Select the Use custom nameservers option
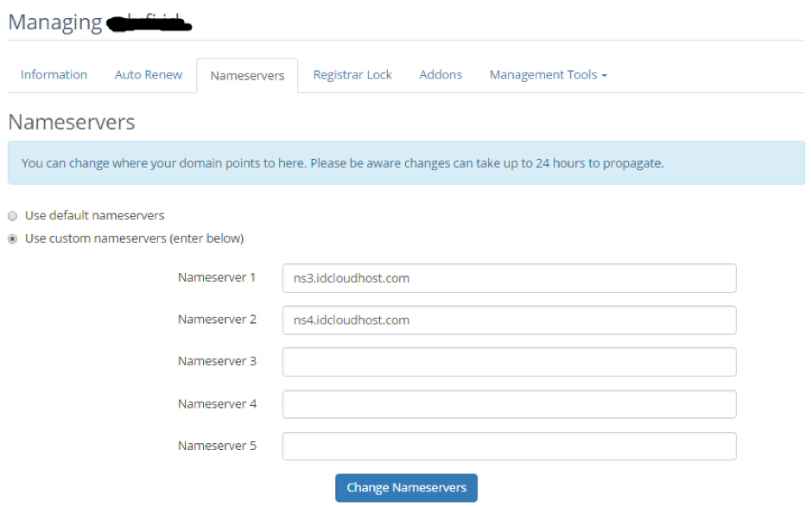 [12, 238]
